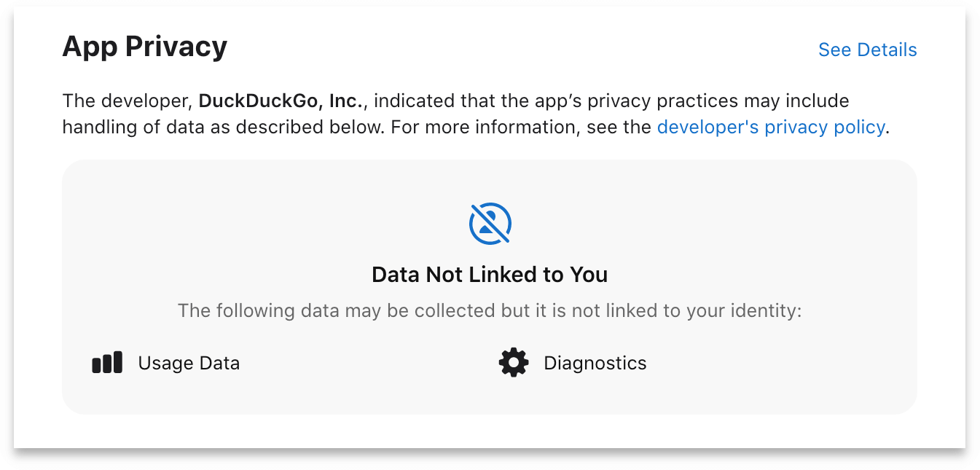Select the Data Not Linked to You title
Image resolution: width=980 pixels, height=470 pixels.
(490, 275)
